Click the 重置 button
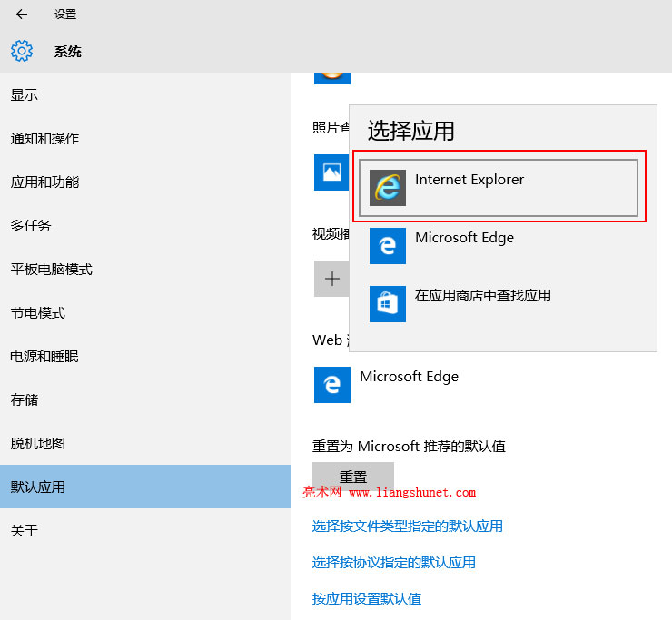This screenshot has height=620, width=672. [353, 476]
